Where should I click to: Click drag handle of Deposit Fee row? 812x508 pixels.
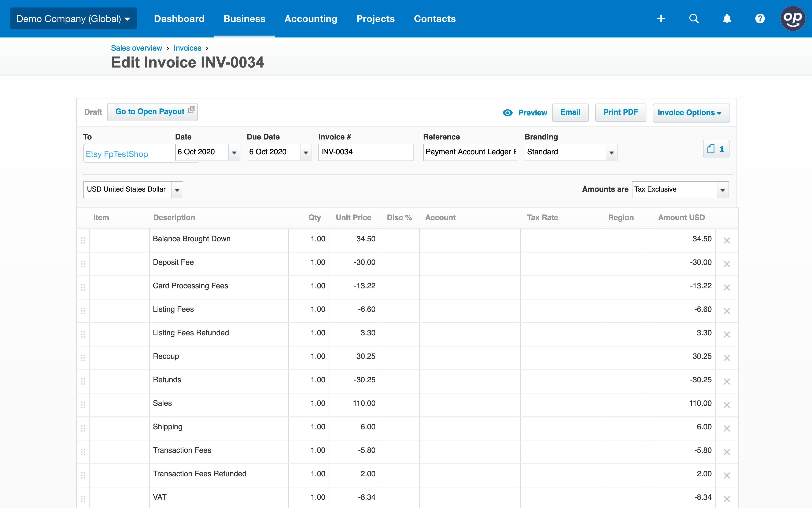click(x=83, y=264)
